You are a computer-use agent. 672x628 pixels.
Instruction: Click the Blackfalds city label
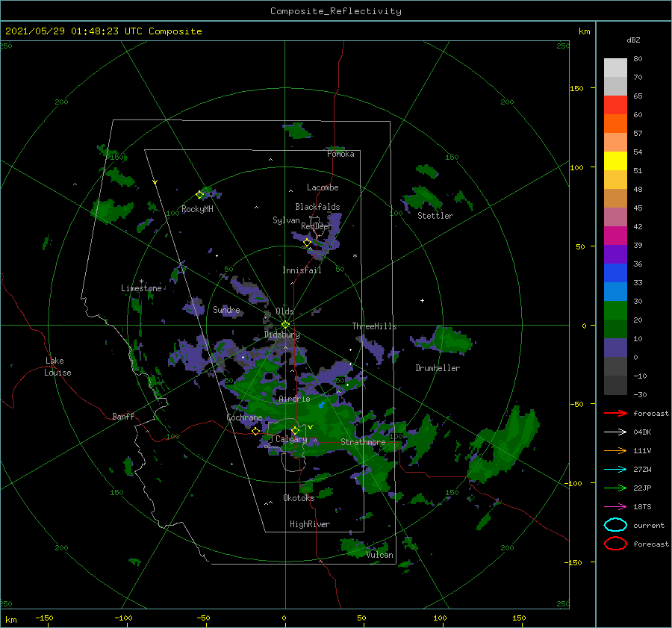pos(317,207)
